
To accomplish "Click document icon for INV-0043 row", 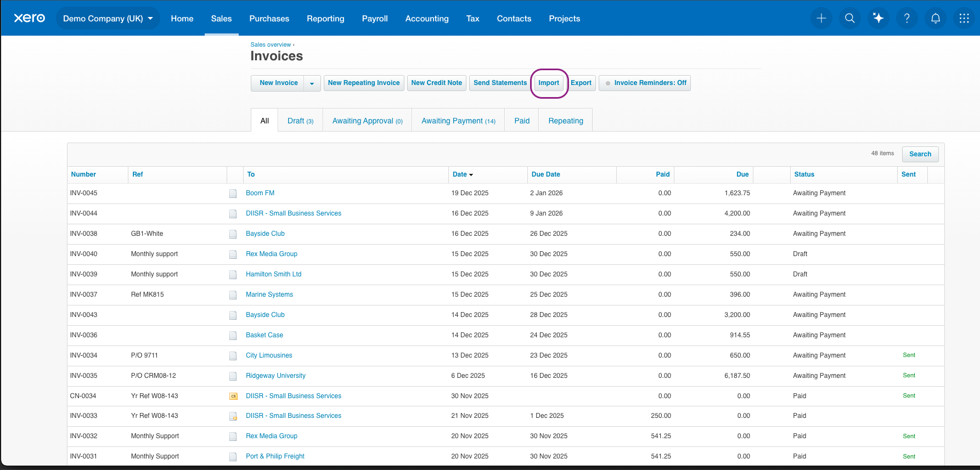I will point(233,315).
